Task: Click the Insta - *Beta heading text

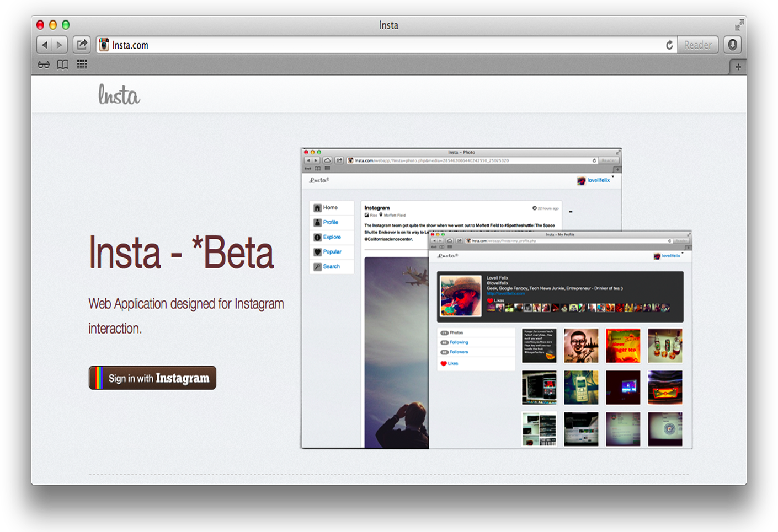Action: click(x=181, y=253)
